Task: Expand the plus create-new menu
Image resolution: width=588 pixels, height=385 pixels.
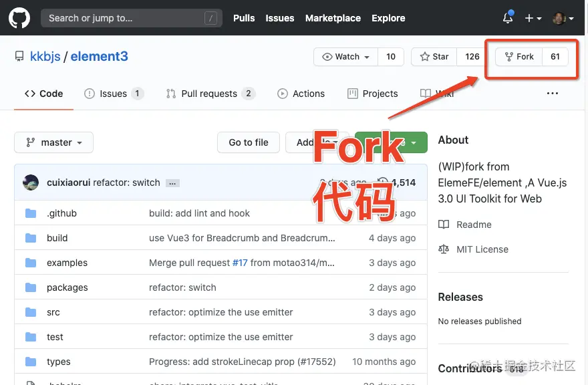Action: coord(533,18)
